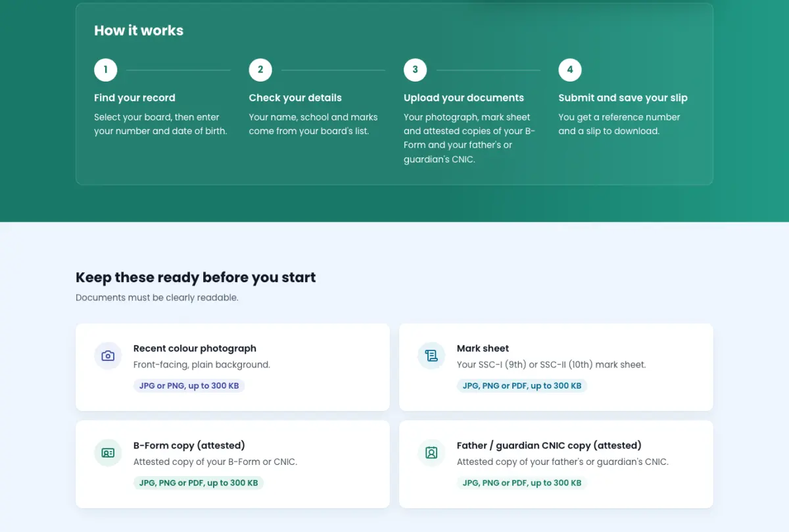Click 'Attested copy of your B-Form or CNIC.'
Screen dimensions: 789x532
(x=215, y=462)
